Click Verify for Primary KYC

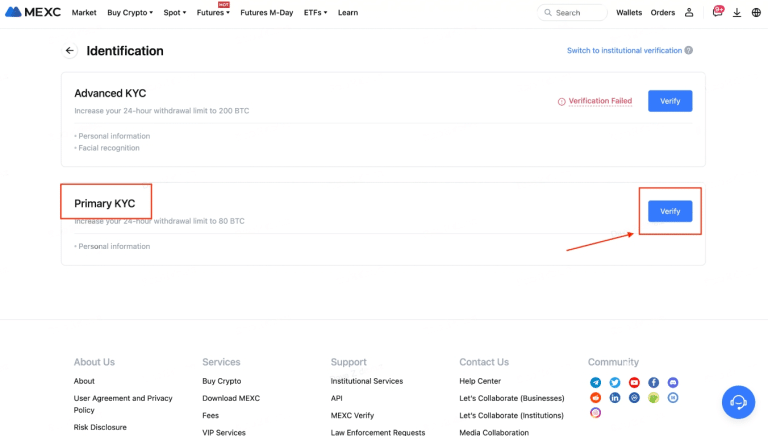coord(670,211)
